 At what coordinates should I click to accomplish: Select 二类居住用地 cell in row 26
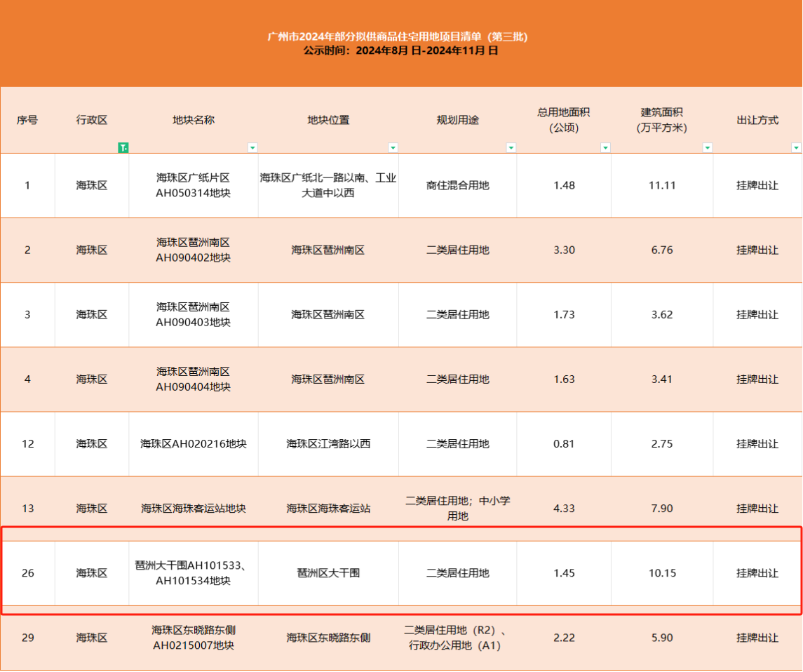[458, 572]
